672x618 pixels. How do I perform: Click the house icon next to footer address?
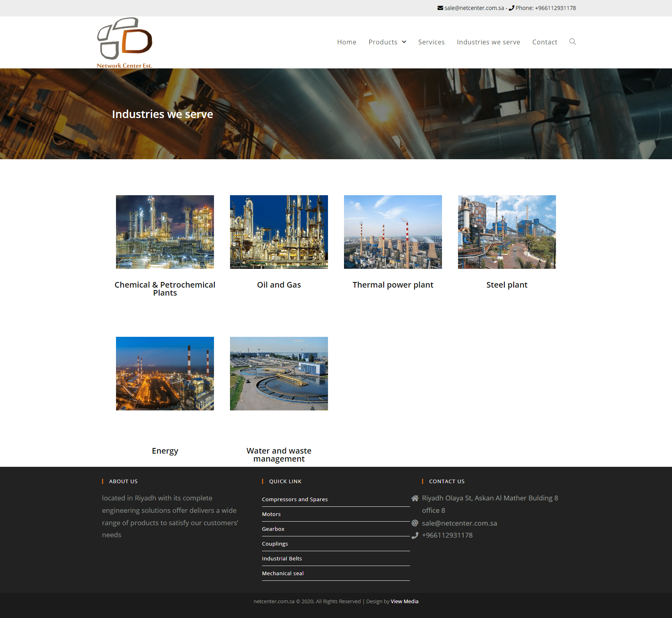pyautogui.click(x=415, y=498)
